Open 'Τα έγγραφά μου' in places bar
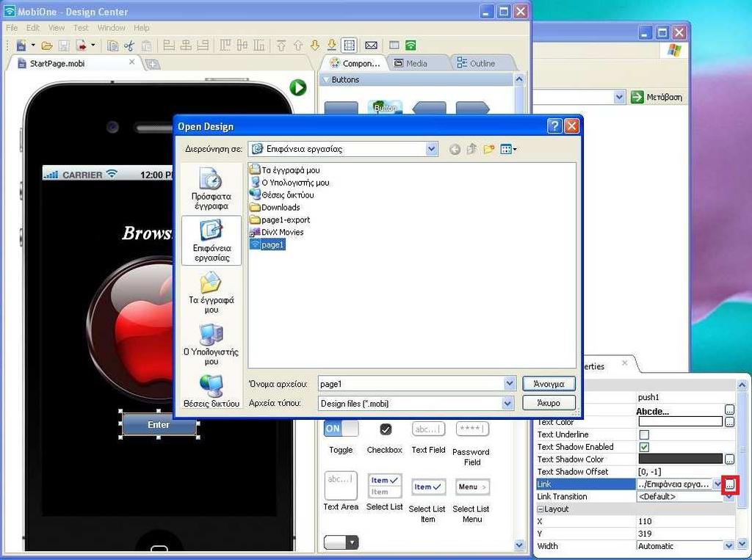The width and height of the screenshot is (752, 560). point(211,292)
